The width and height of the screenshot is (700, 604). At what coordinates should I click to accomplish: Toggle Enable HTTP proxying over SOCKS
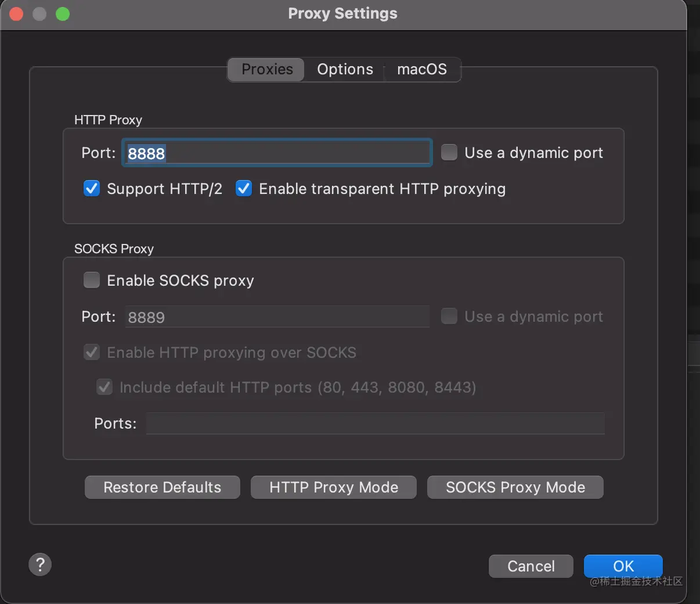tap(92, 353)
